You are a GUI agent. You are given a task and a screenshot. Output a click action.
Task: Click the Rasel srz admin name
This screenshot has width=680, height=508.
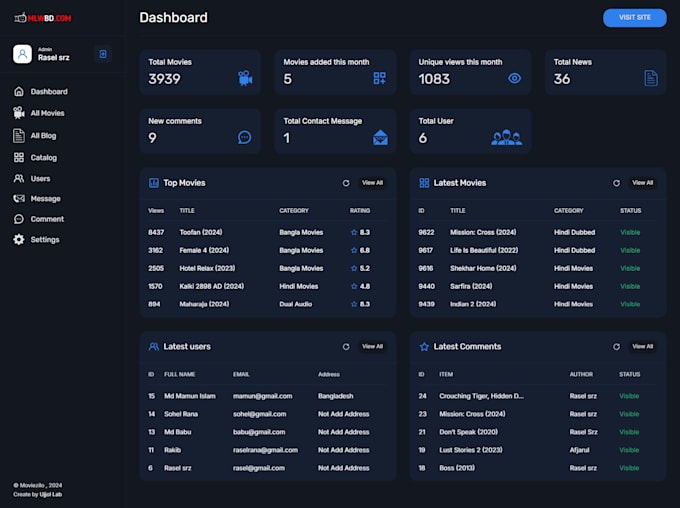pos(53,57)
